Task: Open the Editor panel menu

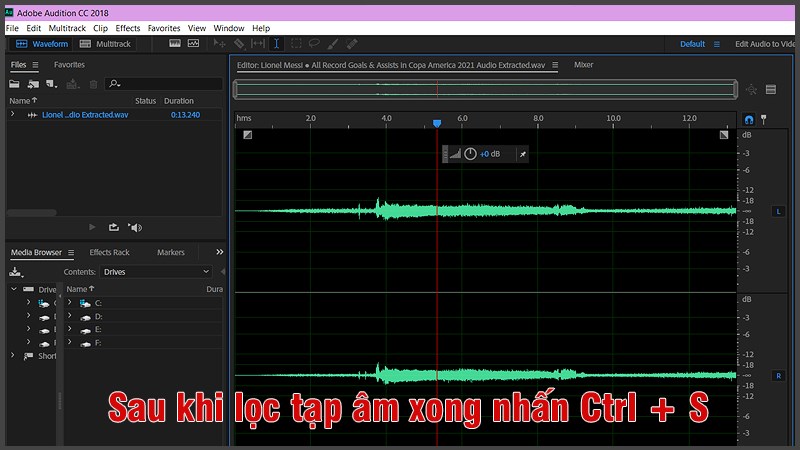Action: [555, 65]
